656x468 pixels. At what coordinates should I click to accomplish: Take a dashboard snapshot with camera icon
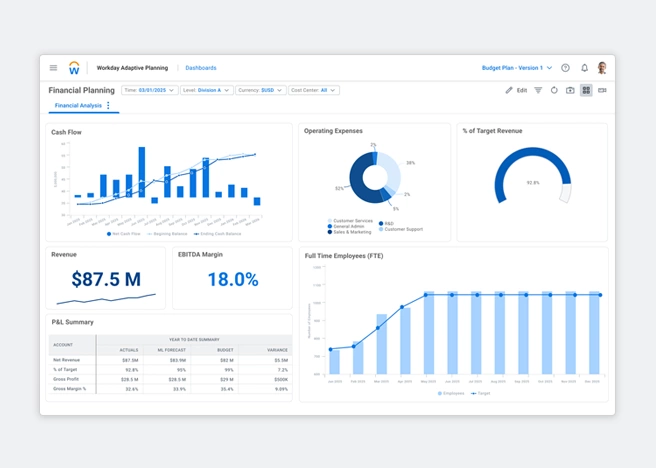(x=570, y=90)
